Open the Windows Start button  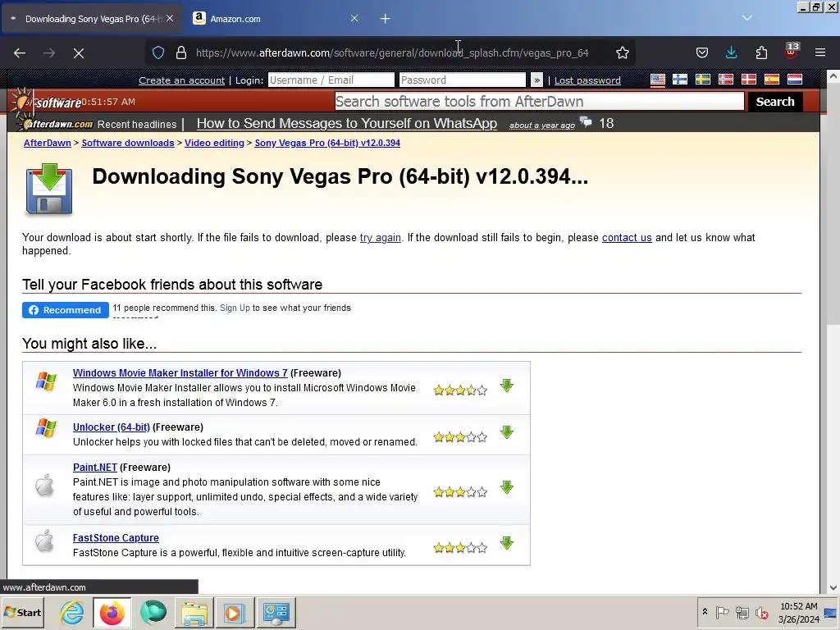pos(22,612)
